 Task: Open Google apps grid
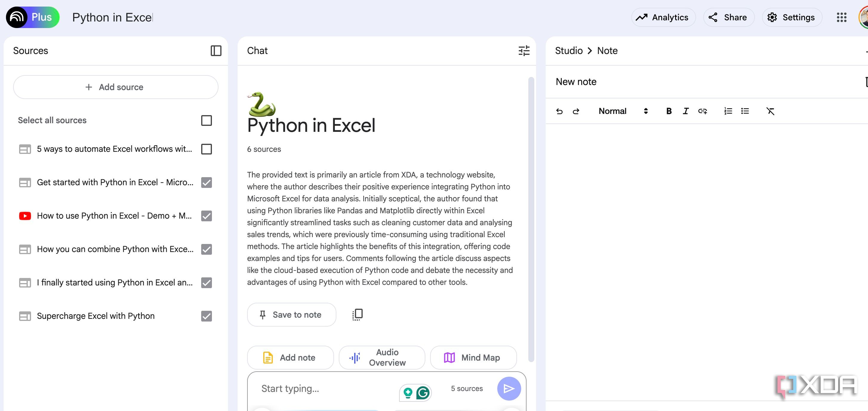(841, 18)
